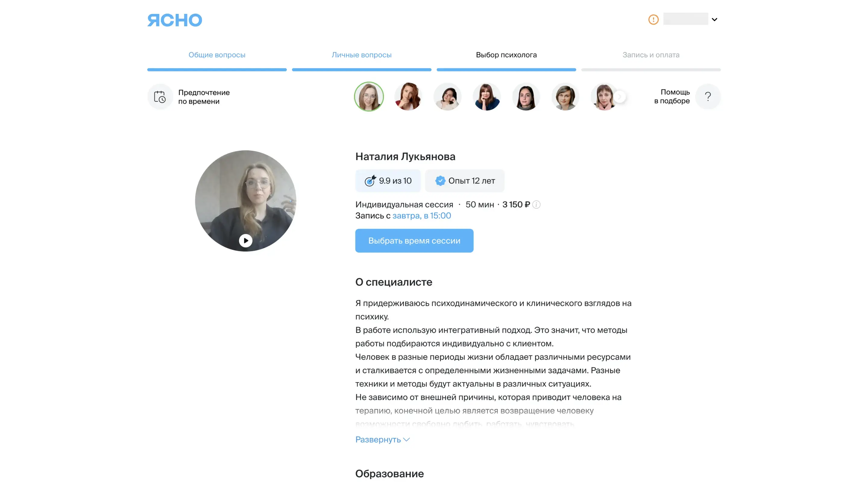The width and height of the screenshot is (868, 488).
Task: Open the Запись и оплата step
Action: point(651,55)
